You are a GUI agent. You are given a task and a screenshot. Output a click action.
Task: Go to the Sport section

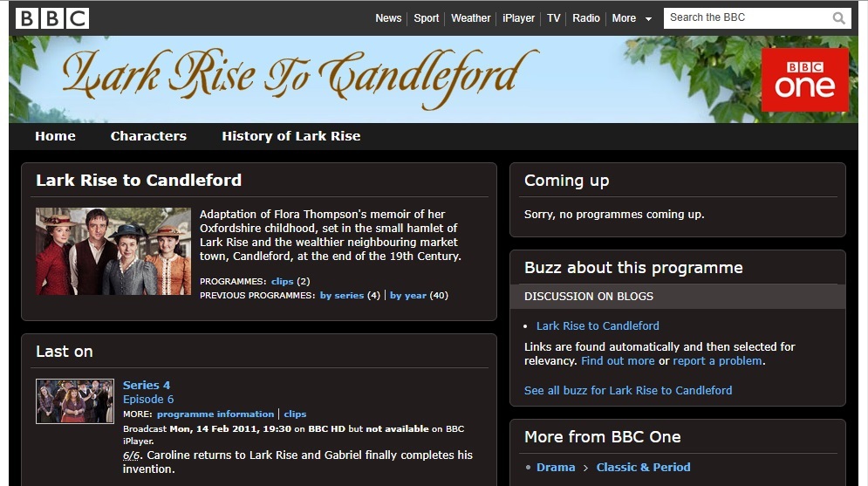click(427, 18)
